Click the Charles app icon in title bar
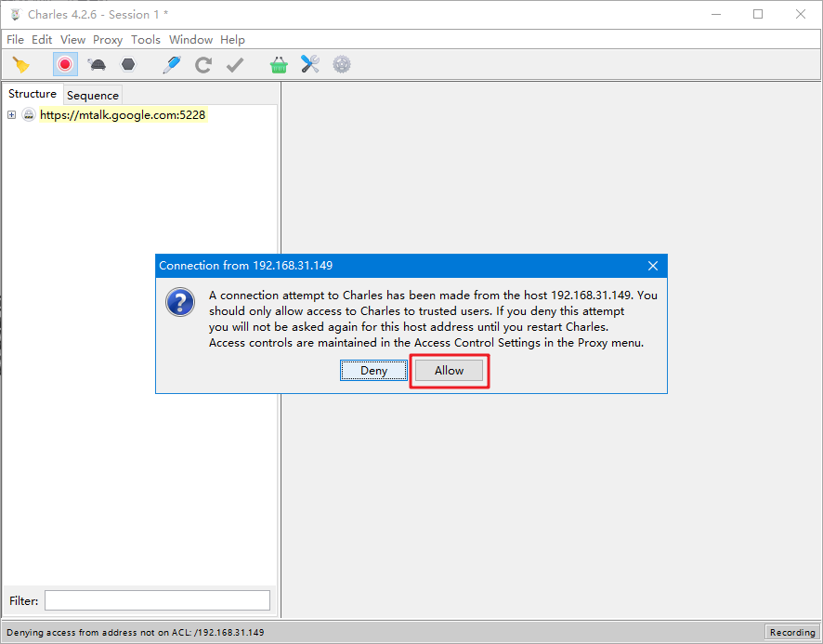Viewport: 823px width, 644px height. (x=15, y=15)
